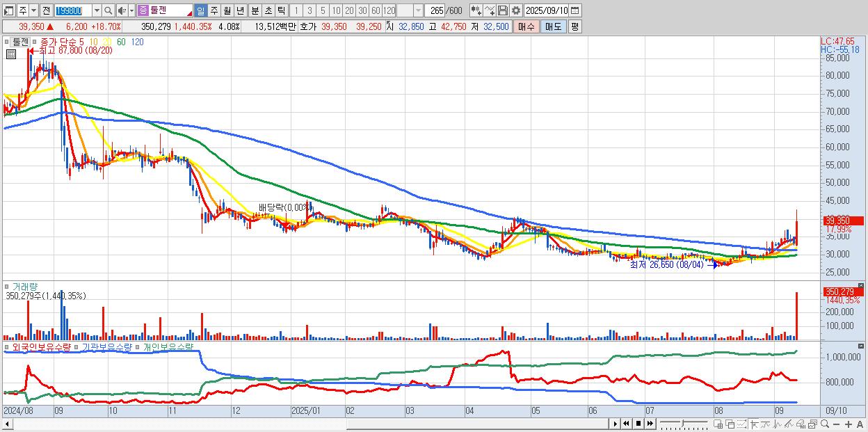Click the 평 button
Screen dimensions: 868x432
point(574,26)
